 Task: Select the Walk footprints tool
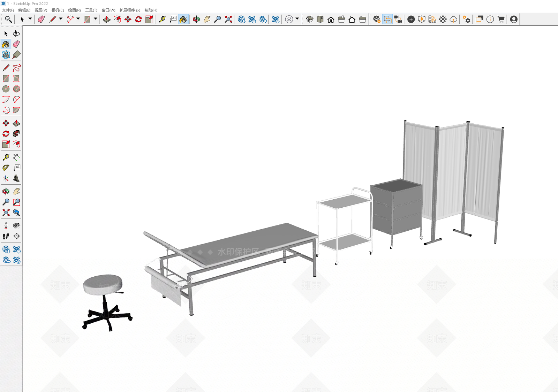(6, 236)
